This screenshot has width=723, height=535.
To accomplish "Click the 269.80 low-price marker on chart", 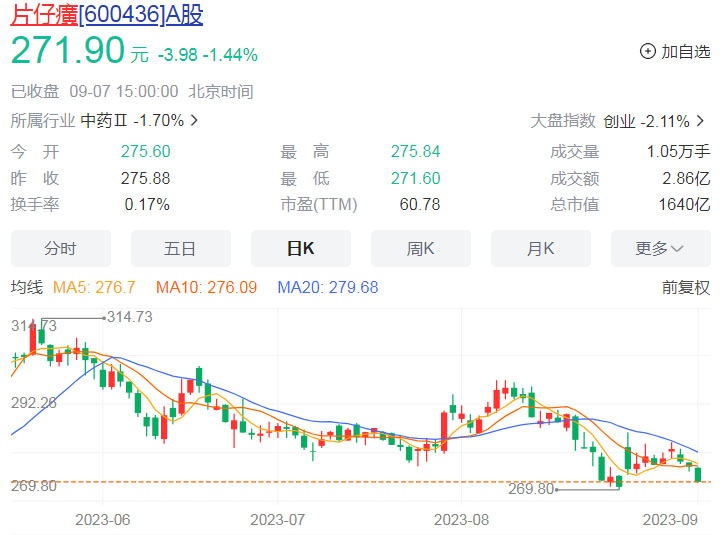I will coord(531,488).
